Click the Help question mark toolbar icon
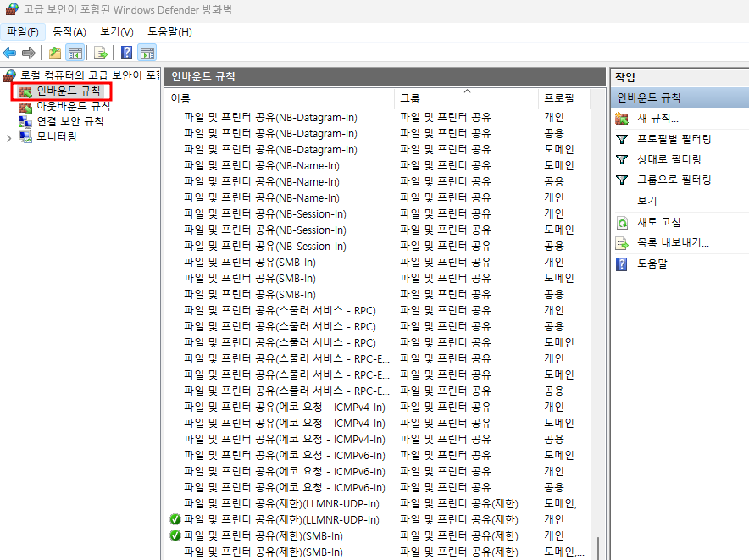This screenshot has height=560, width=749. click(x=126, y=53)
